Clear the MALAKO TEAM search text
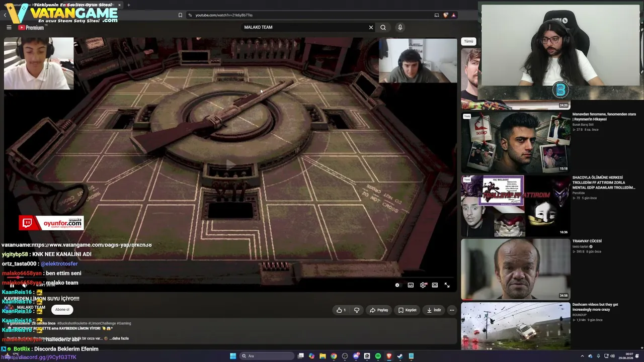This screenshot has width=644, height=362. [x=371, y=27]
